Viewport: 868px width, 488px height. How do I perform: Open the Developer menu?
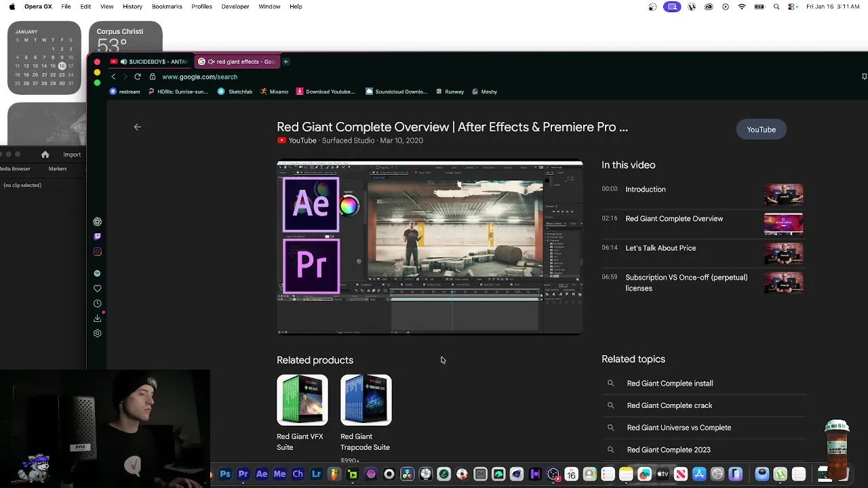click(235, 7)
